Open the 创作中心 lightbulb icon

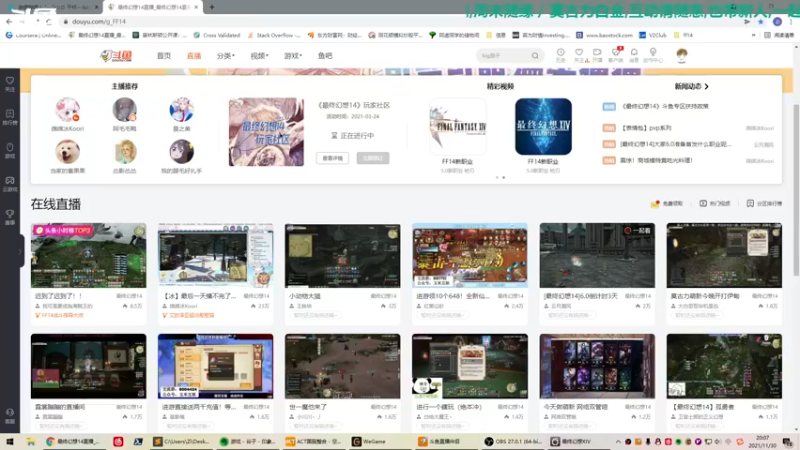click(653, 55)
